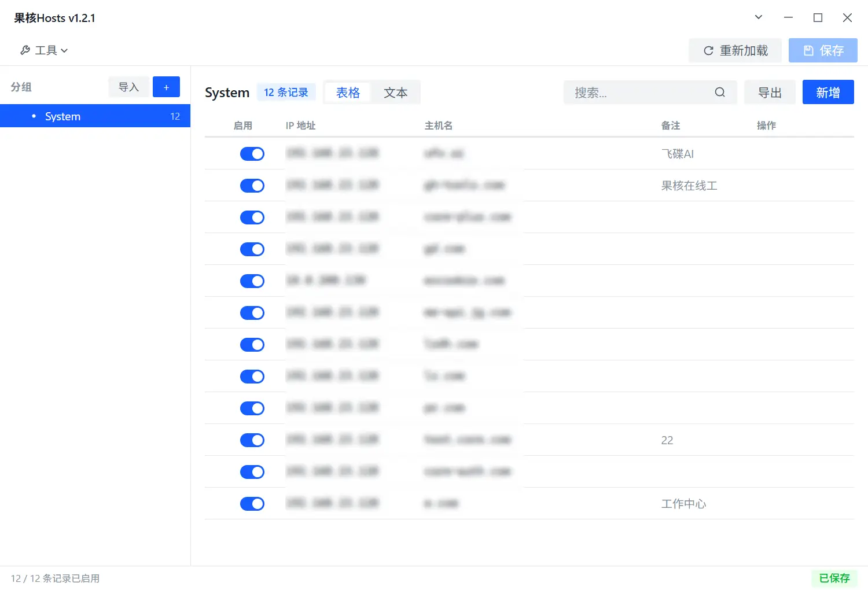The width and height of the screenshot is (868, 590).
Task: Click the 主机名 column header
Action: pyautogui.click(x=439, y=126)
